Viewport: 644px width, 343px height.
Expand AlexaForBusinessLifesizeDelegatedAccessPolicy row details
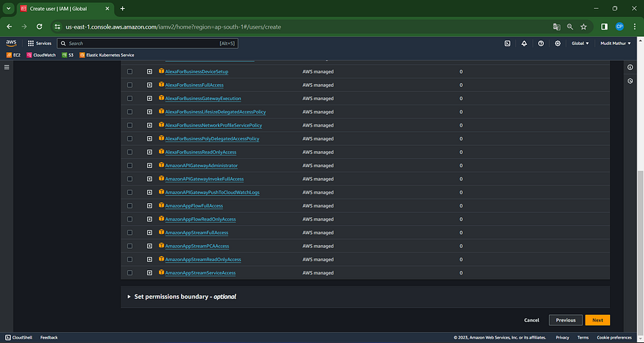click(x=149, y=112)
